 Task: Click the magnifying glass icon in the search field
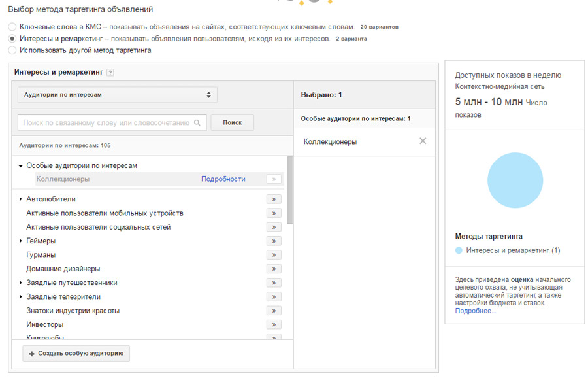[198, 122]
